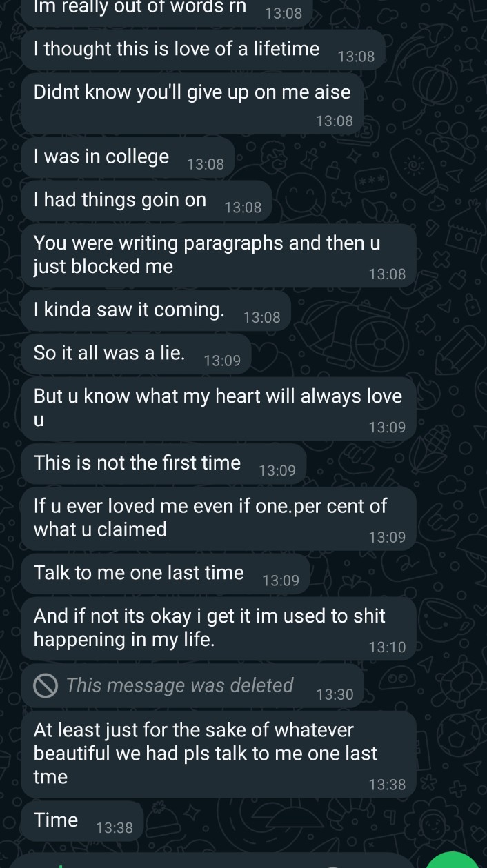Select the message 'I was in college'
The width and height of the screenshot is (487, 868).
[x=101, y=157]
